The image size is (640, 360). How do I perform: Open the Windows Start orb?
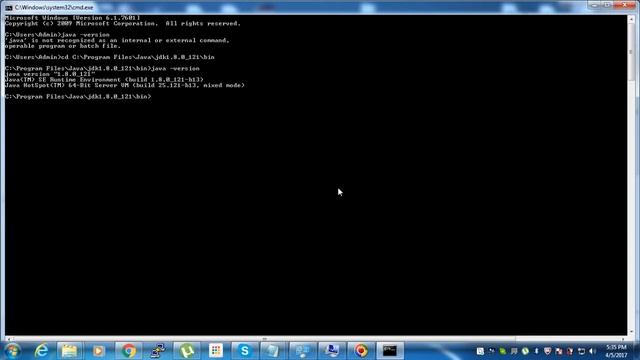[12, 351]
